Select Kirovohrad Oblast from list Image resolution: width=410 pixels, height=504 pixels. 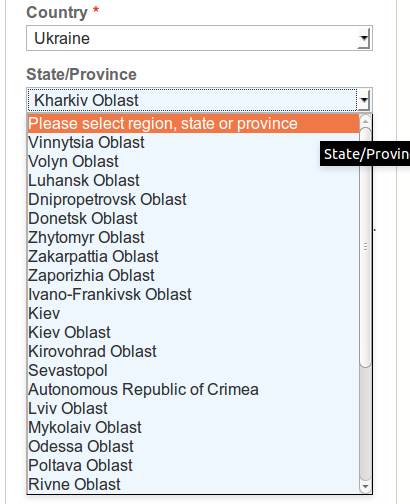pos(193,352)
